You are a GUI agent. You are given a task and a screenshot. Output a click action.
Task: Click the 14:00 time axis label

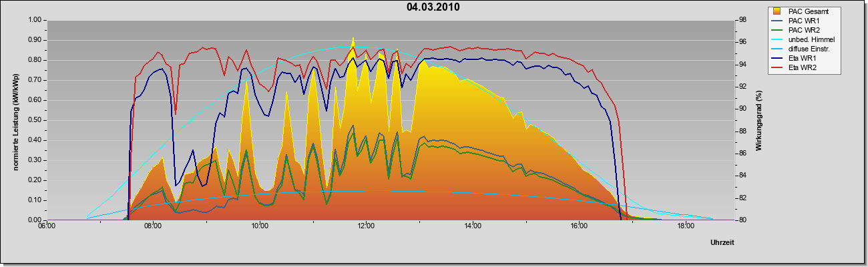(x=473, y=227)
